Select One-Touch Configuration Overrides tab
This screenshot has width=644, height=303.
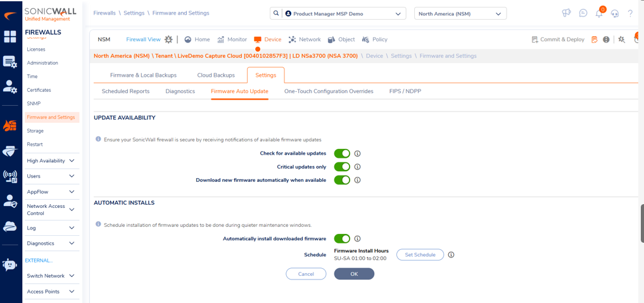pos(329,91)
